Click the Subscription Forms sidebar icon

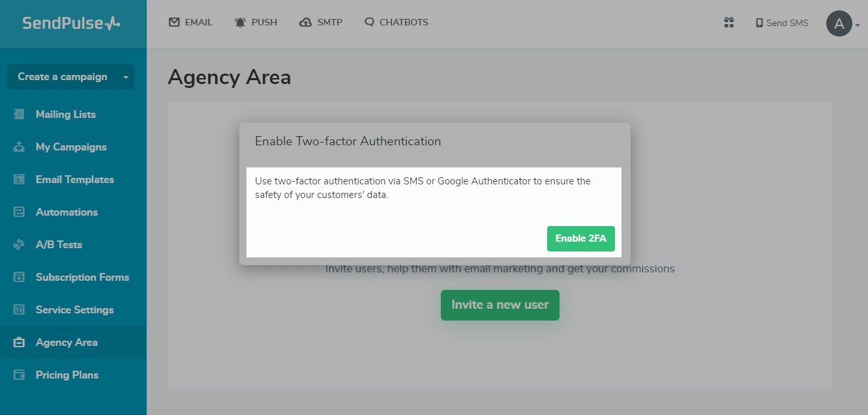(19, 278)
